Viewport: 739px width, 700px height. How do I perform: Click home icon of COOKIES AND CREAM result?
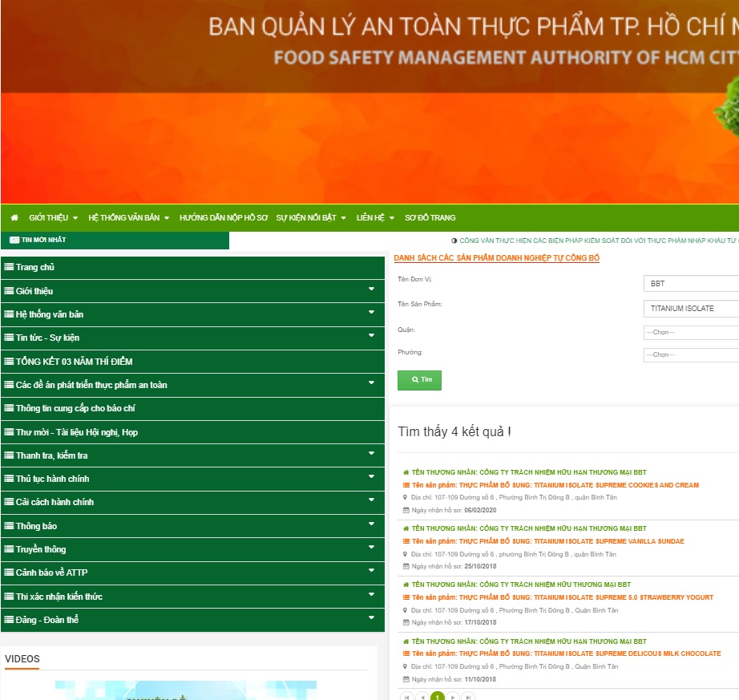[406, 472]
